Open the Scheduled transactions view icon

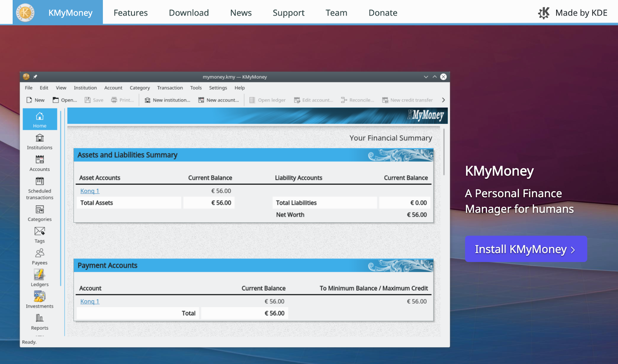point(40,181)
